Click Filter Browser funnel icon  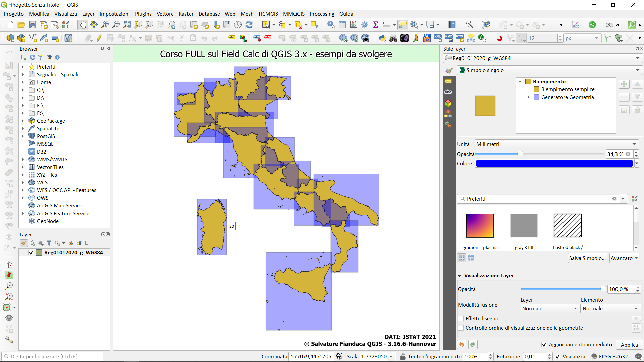click(x=41, y=57)
